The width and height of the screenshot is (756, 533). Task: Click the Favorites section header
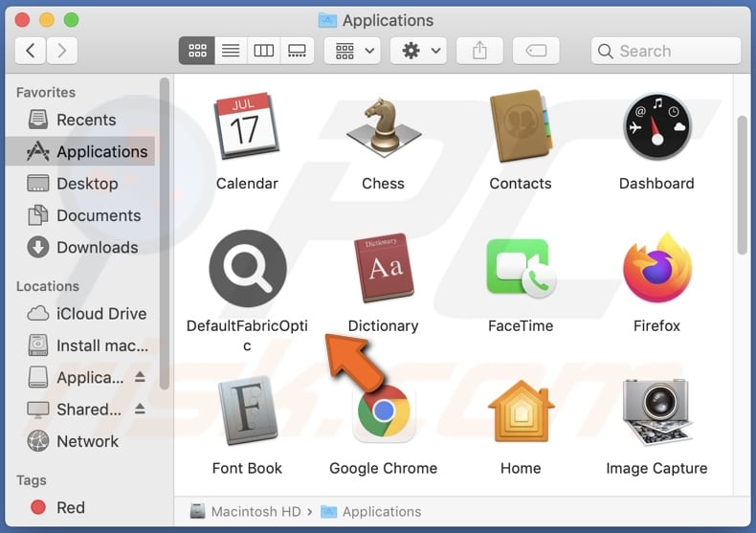tap(46, 92)
